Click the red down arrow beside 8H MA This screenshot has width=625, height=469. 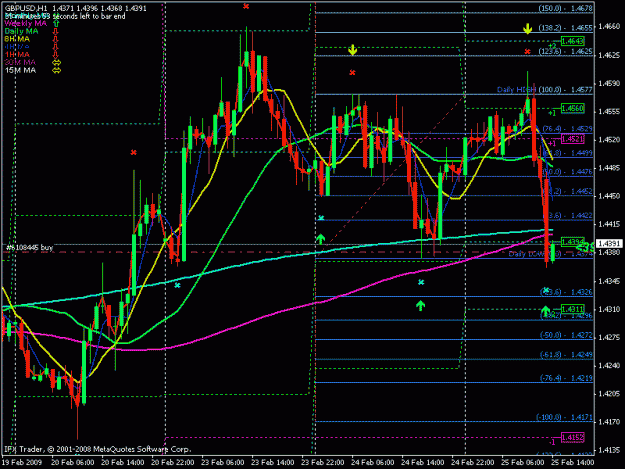click(56, 39)
